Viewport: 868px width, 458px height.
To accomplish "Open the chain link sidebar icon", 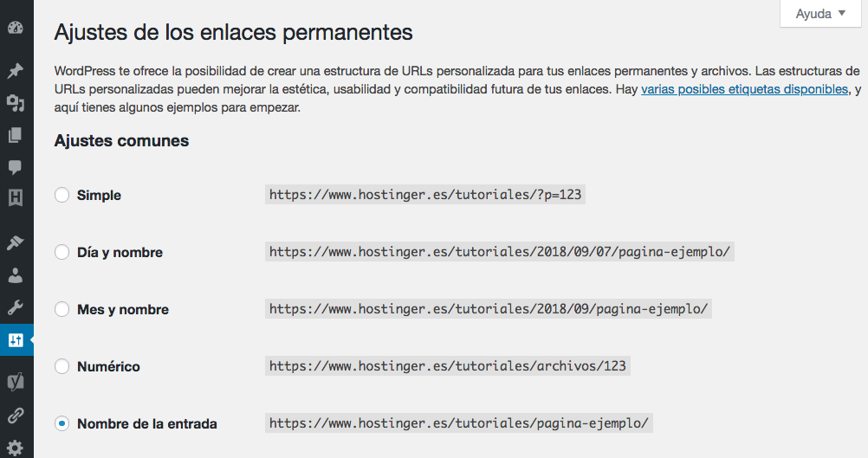I will (x=16, y=416).
